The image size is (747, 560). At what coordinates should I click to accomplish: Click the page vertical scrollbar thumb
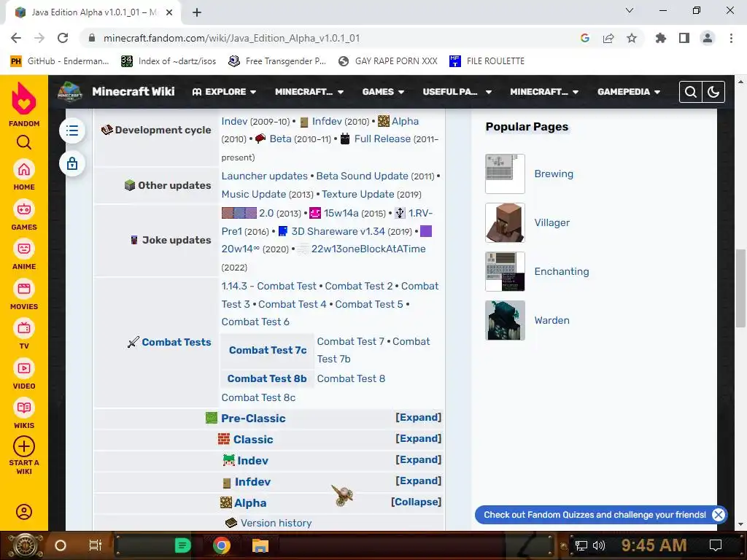740,288
